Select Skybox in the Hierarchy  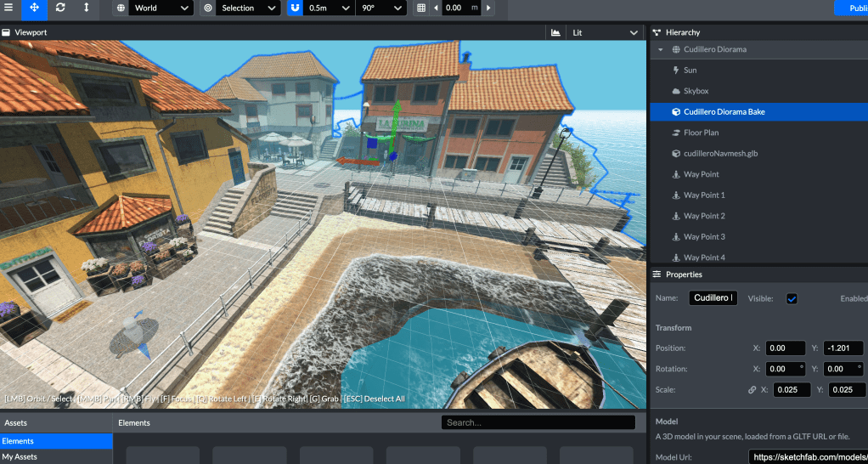click(696, 91)
